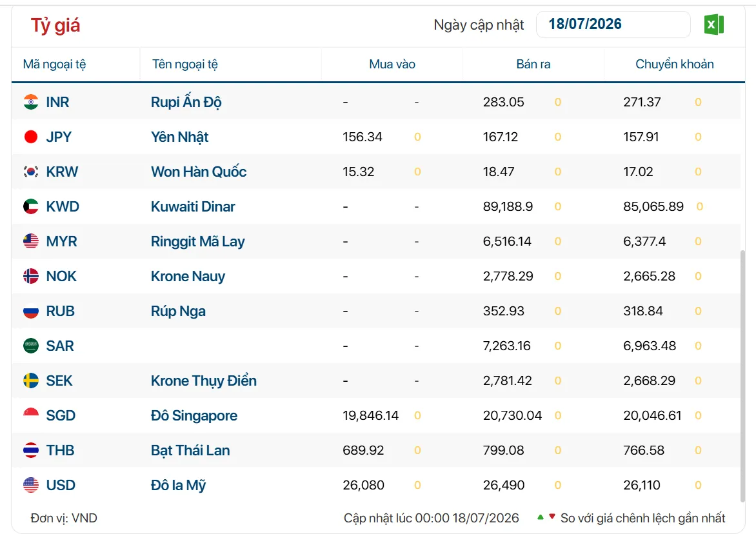The width and height of the screenshot is (756, 534).
Task: Click the Saudi Arabia flag beside SAR
Action: [31, 346]
